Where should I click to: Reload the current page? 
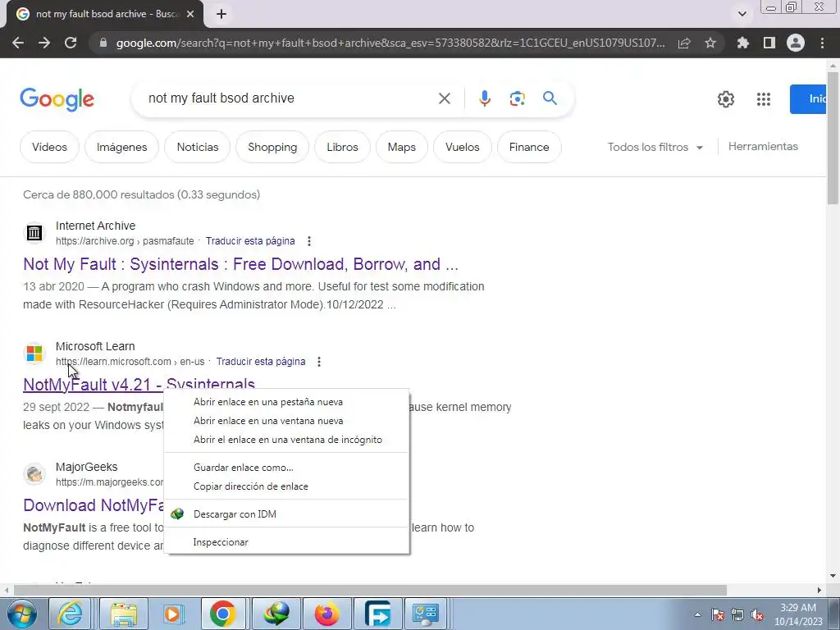click(x=71, y=43)
